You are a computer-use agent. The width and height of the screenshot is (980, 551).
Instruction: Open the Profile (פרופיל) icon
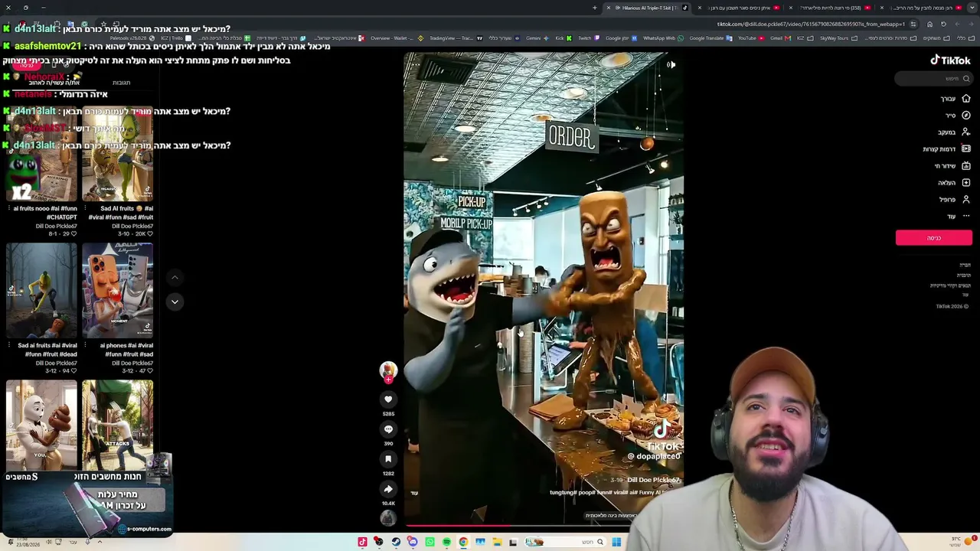965,200
